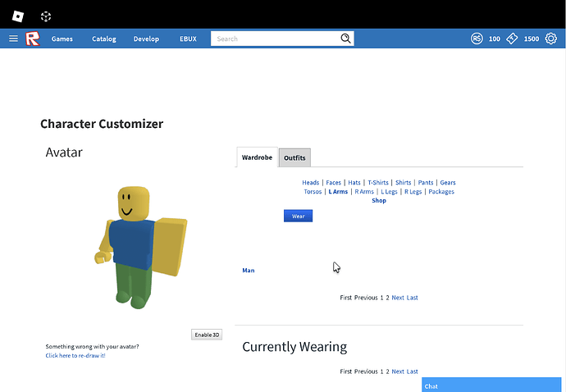Select the L Arms category link
The height and width of the screenshot is (392, 566).
click(338, 191)
